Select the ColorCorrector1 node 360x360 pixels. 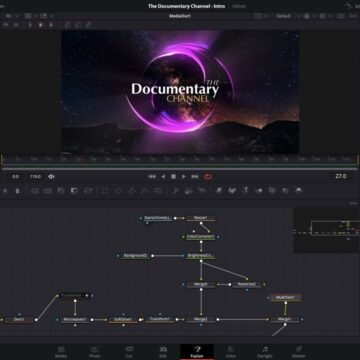coord(201,237)
